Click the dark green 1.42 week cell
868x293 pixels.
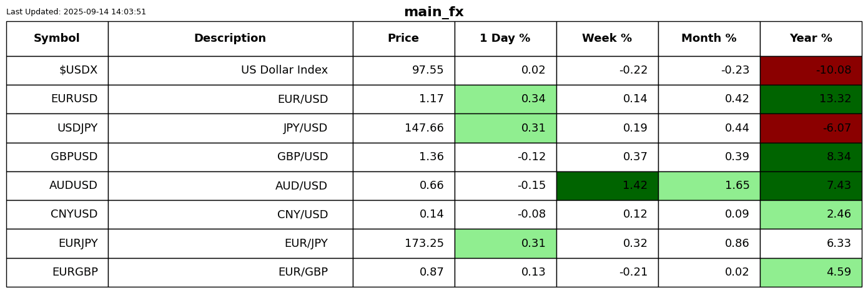(607, 186)
